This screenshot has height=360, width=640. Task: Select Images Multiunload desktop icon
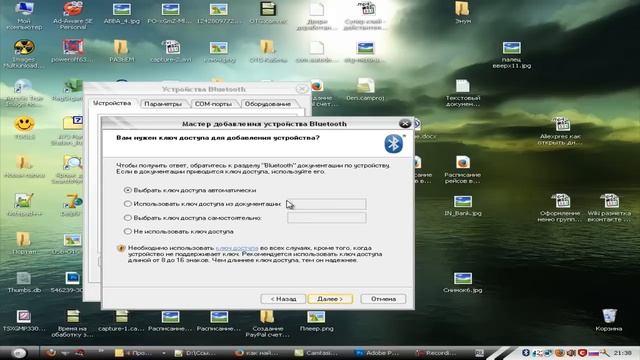[x=24, y=54]
